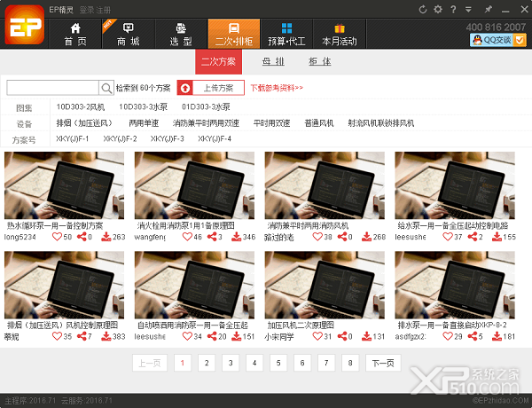Filter by 01D303-3水泵 atlas
The width and height of the screenshot is (532, 408).
pos(206,107)
